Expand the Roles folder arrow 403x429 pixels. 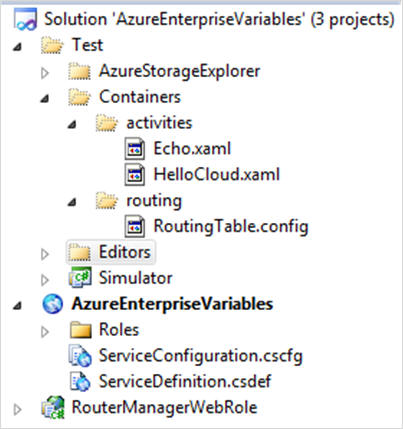point(45,332)
